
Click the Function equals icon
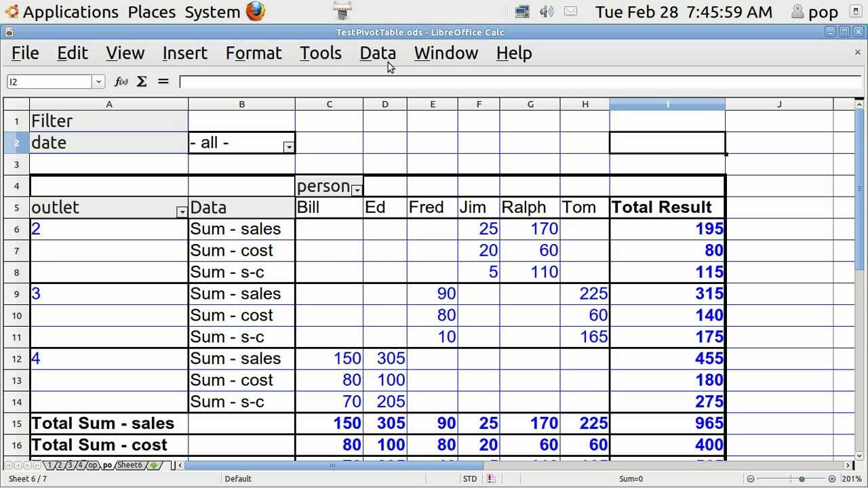[163, 81]
